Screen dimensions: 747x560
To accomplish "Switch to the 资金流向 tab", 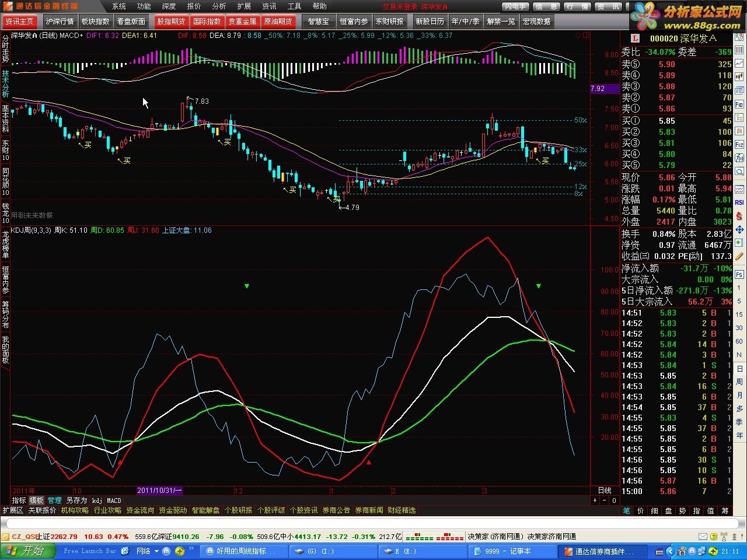I will pos(140,510).
